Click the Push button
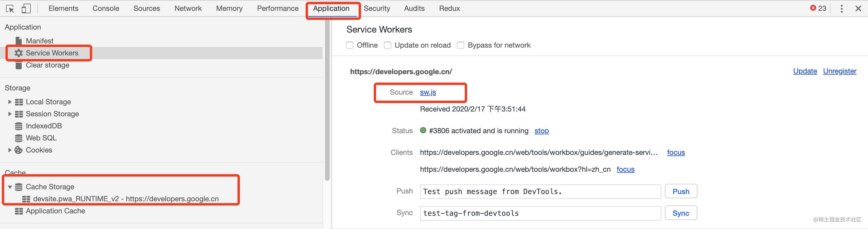This screenshot has width=868, height=229. point(681,191)
